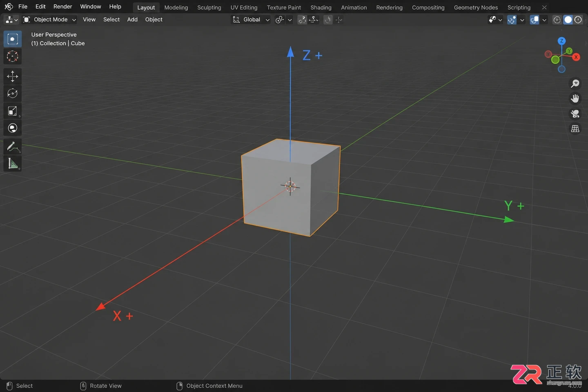Open the Render menu

pyautogui.click(x=62, y=7)
